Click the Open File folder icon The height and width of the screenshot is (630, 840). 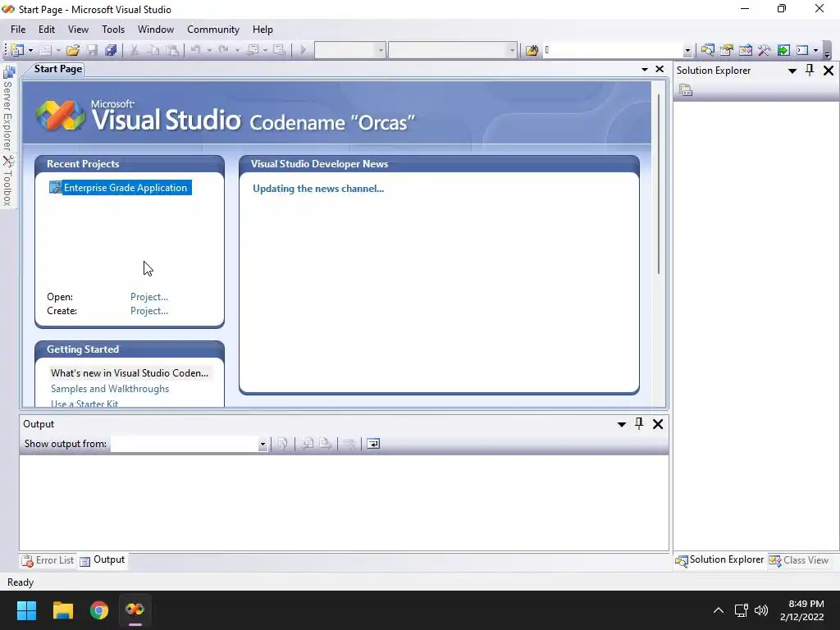[x=73, y=50]
